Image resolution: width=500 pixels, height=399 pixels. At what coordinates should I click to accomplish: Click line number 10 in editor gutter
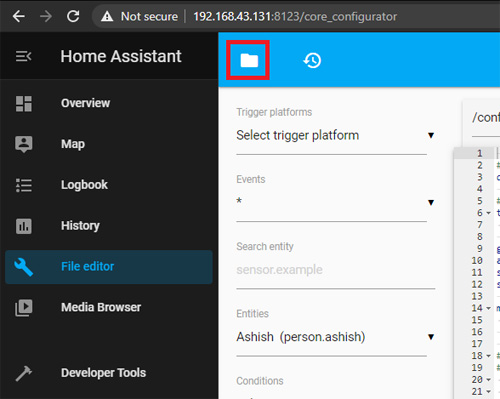(477, 261)
